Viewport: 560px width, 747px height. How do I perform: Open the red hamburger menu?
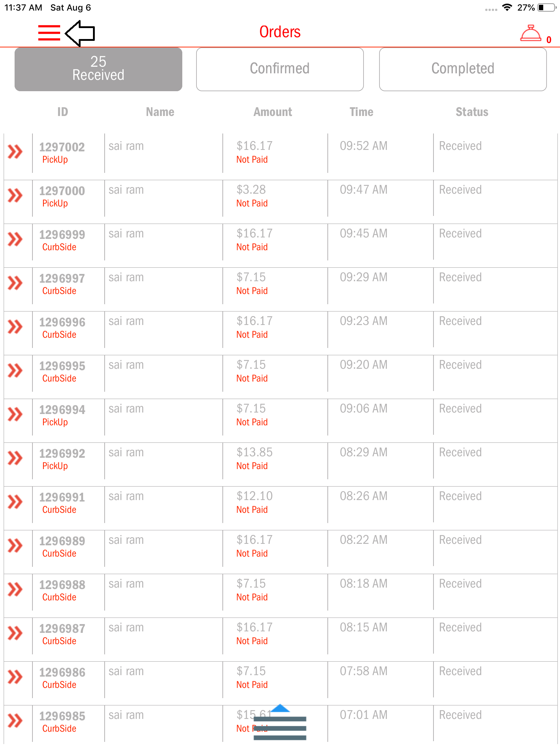49,33
